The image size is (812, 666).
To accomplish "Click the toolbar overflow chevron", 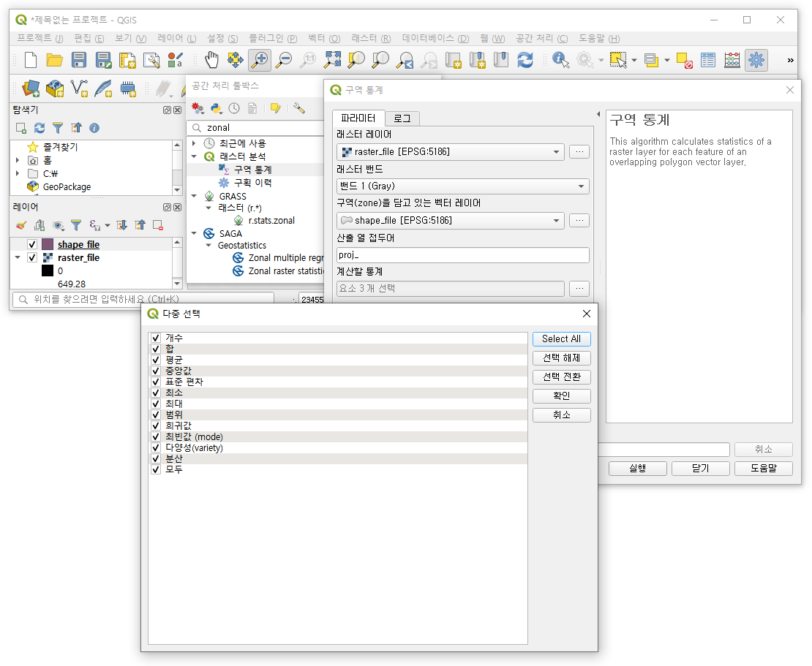I will [x=790, y=60].
